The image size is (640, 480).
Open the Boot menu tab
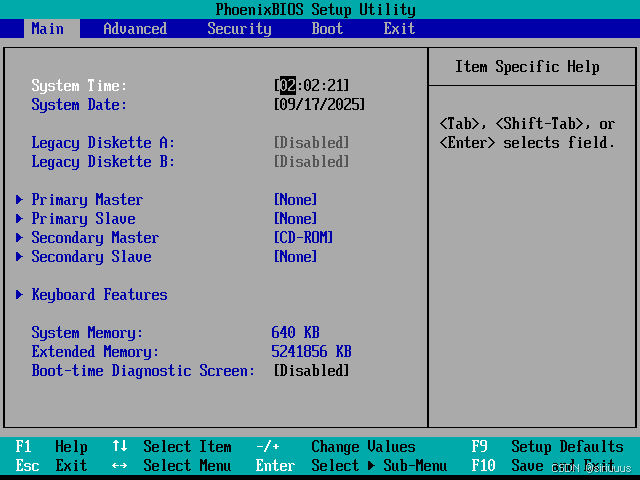(327, 29)
